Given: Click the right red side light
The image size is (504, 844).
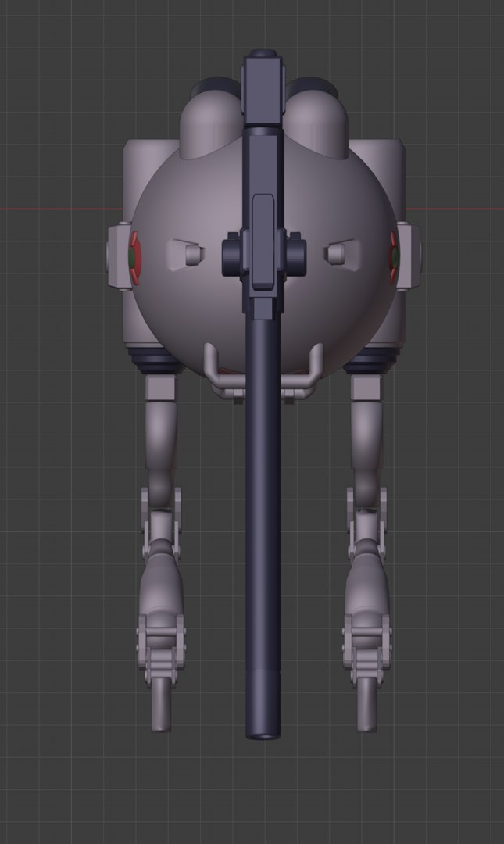Looking at the screenshot, I should (394, 258).
